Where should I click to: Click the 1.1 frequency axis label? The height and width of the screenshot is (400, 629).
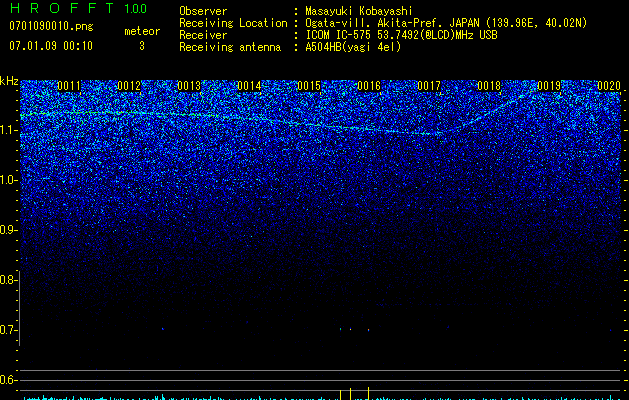click(x=7, y=130)
